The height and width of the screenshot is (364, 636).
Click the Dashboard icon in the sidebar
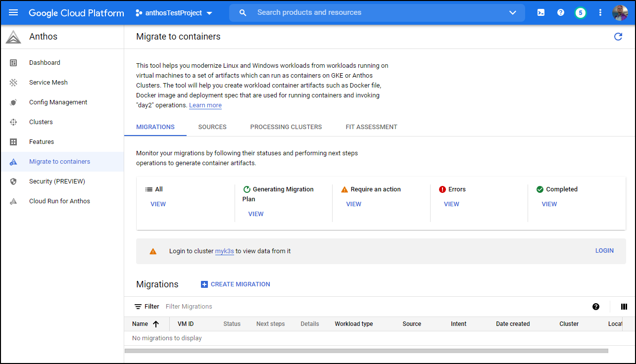(x=13, y=63)
